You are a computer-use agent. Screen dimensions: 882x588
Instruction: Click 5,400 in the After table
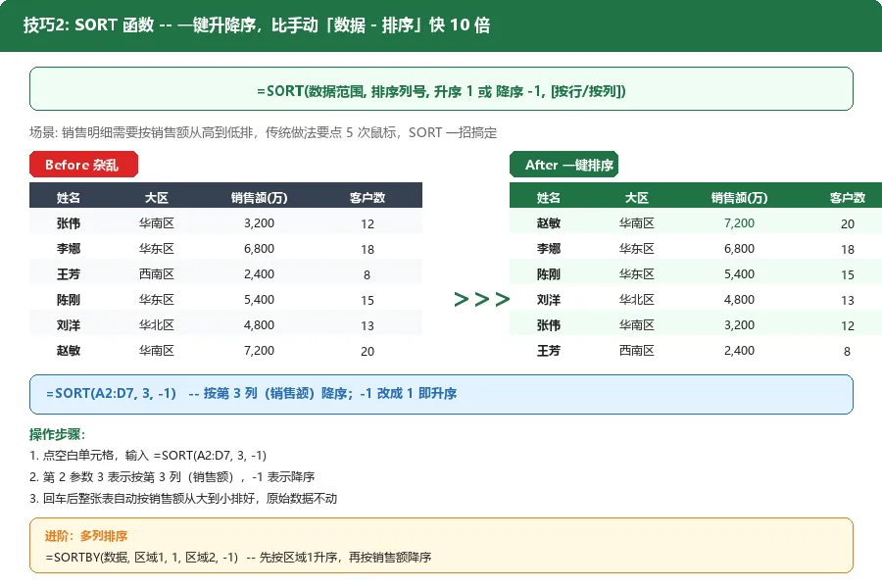click(739, 274)
